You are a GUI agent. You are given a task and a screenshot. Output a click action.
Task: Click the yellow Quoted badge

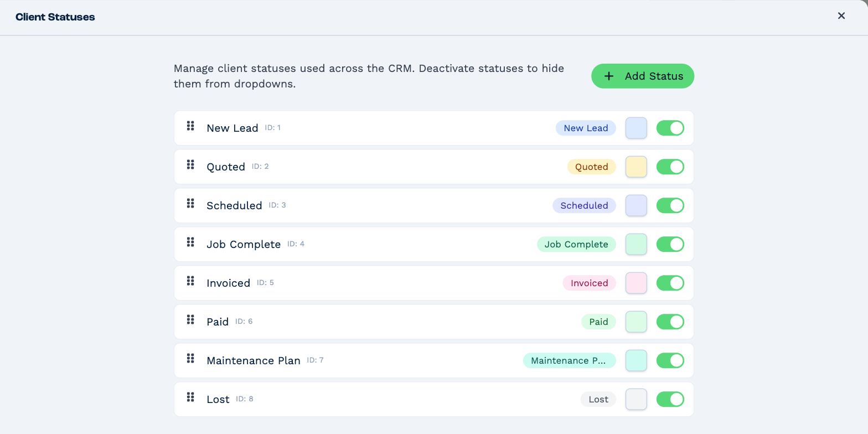(x=592, y=167)
